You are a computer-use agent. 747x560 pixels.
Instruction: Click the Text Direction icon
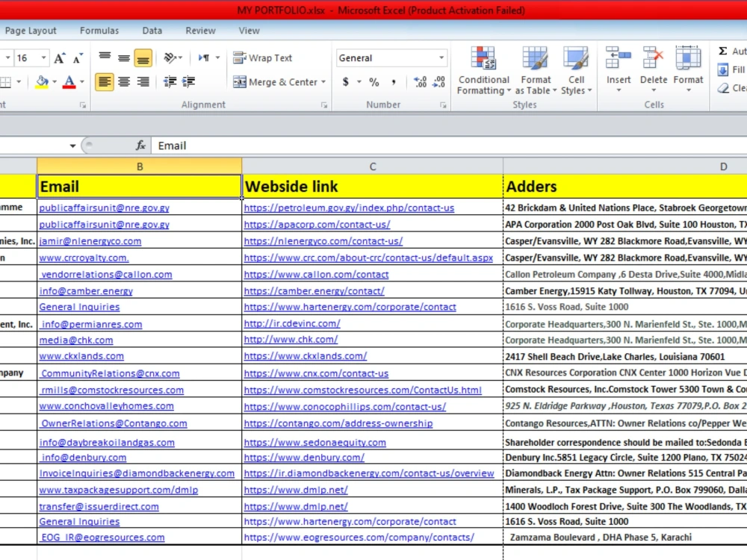pos(204,58)
